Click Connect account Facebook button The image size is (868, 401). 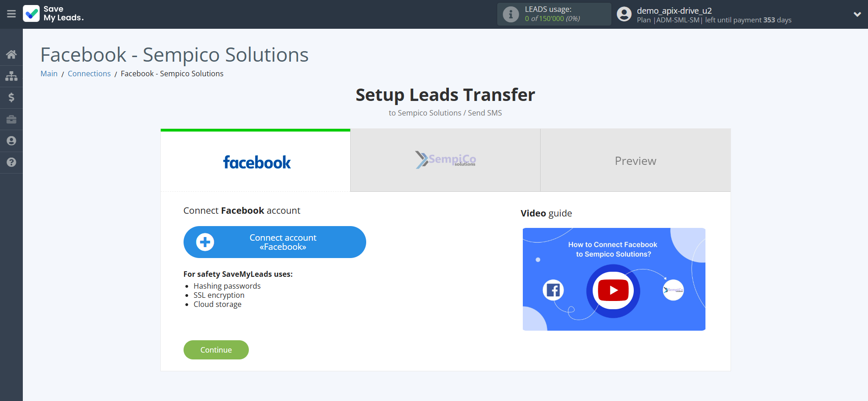coord(274,242)
